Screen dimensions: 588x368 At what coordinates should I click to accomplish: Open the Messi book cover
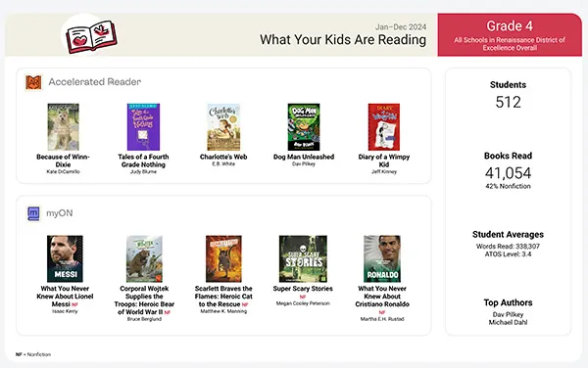pos(65,258)
